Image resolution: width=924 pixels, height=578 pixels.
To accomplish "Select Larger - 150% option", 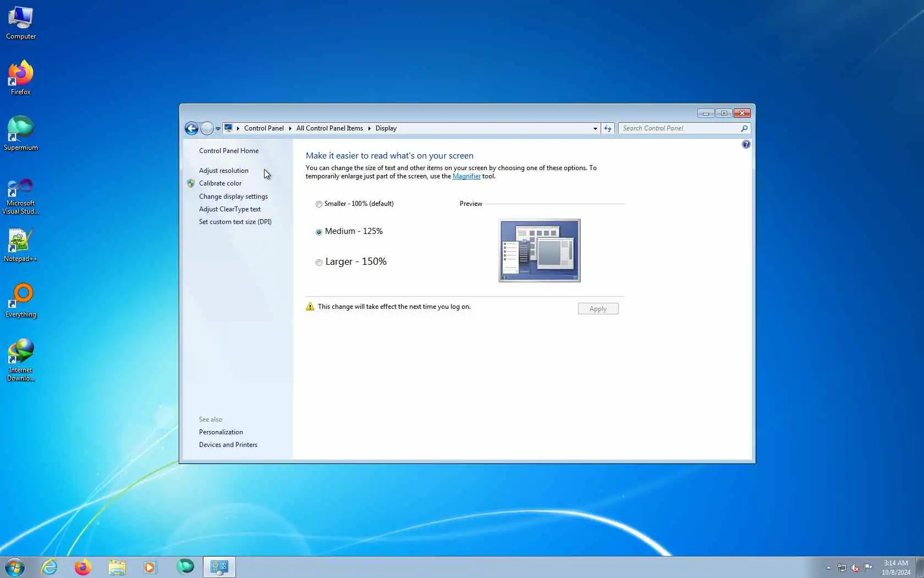I will click(x=351, y=262).
